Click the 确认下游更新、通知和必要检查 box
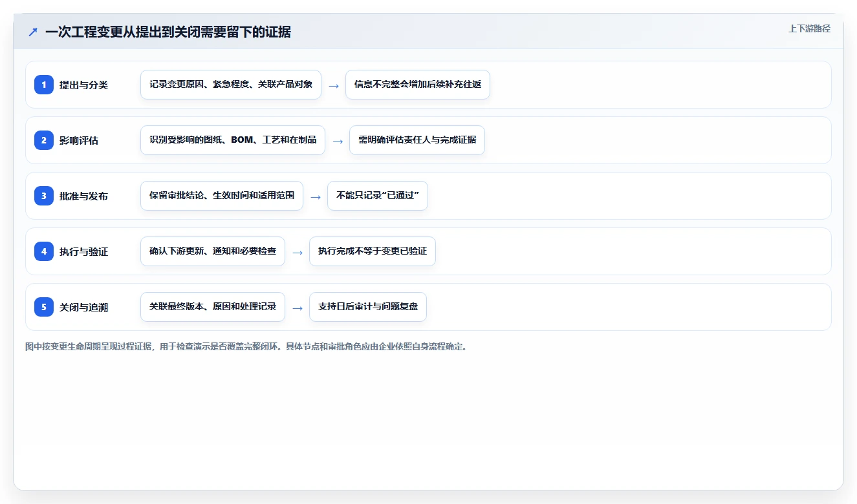The image size is (857, 504). tap(213, 251)
